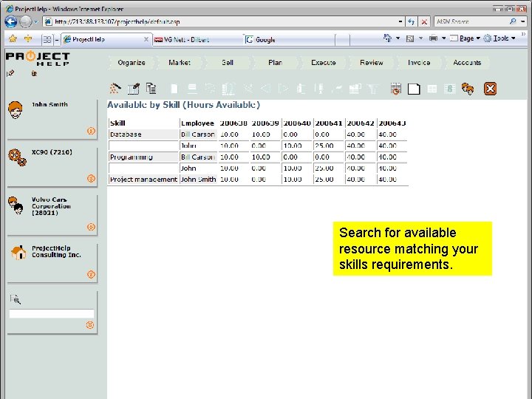Expand the Volvo Cars Corporation panel arrow
Screen dimensions: 532x399
(91, 227)
